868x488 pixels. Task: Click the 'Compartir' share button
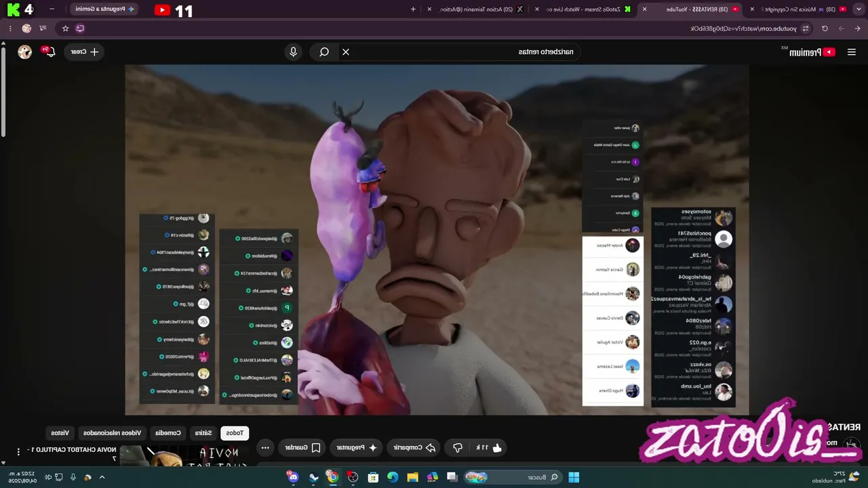pos(412,447)
